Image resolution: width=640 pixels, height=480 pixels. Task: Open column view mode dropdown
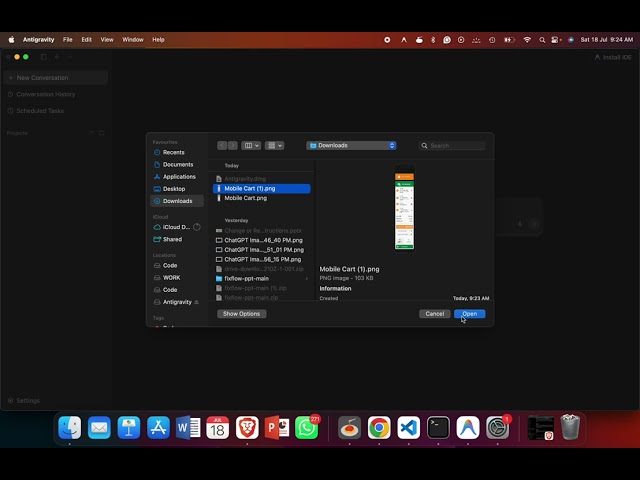click(251, 145)
